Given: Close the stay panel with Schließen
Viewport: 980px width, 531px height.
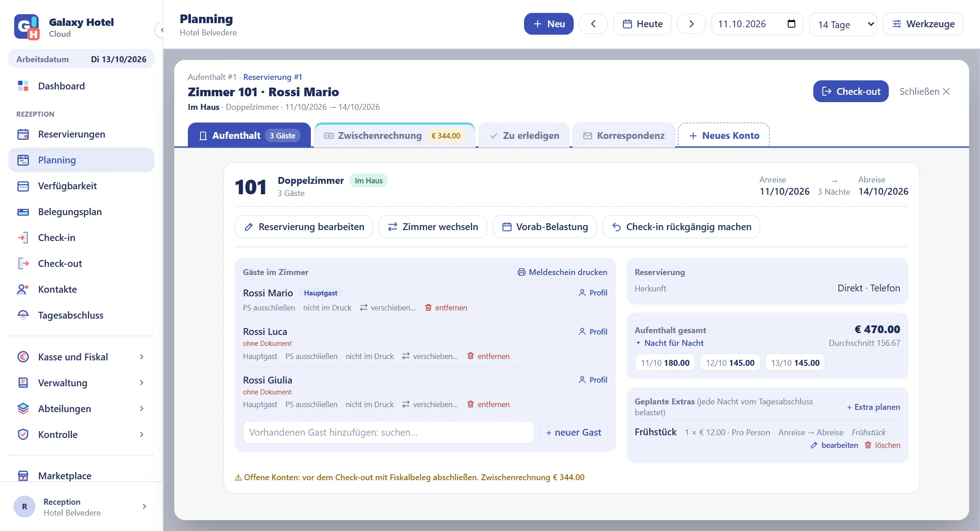Looking at the screenshot, I should (925, 92).
